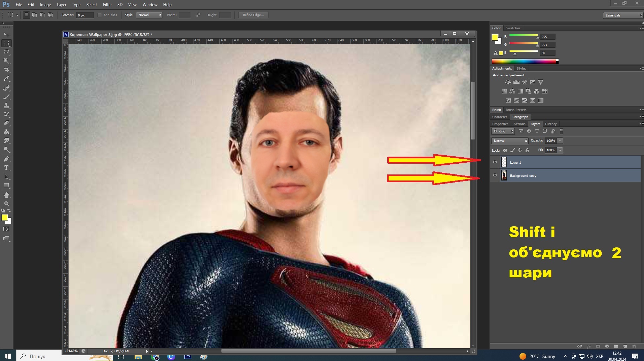
Task: Select the Clone Stamp tool
Action: (x=6, y=106)
